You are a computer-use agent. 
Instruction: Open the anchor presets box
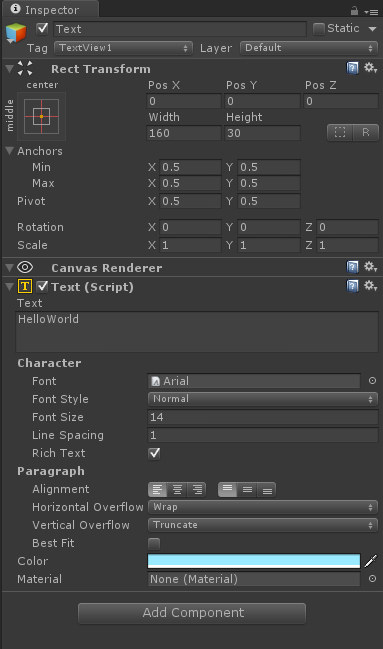[41, 116]
